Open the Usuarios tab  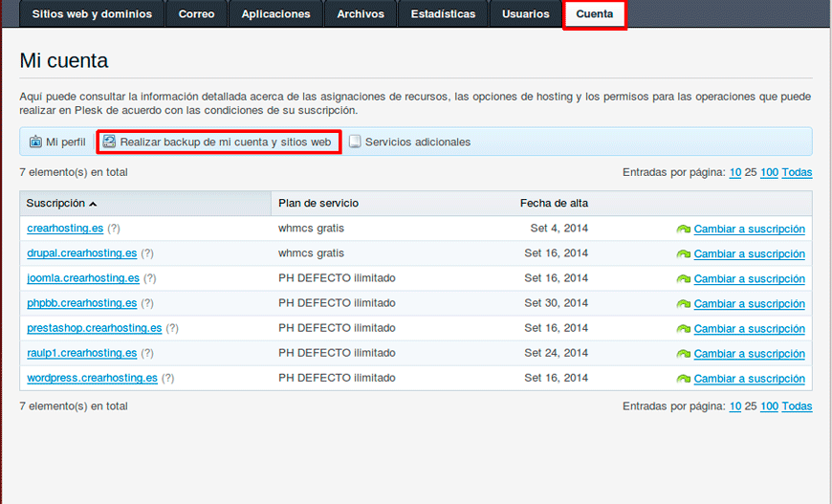(526, 14)
